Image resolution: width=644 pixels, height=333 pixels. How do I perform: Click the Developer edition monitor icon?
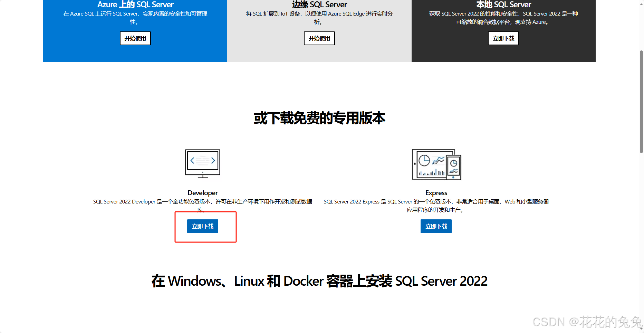203,164
